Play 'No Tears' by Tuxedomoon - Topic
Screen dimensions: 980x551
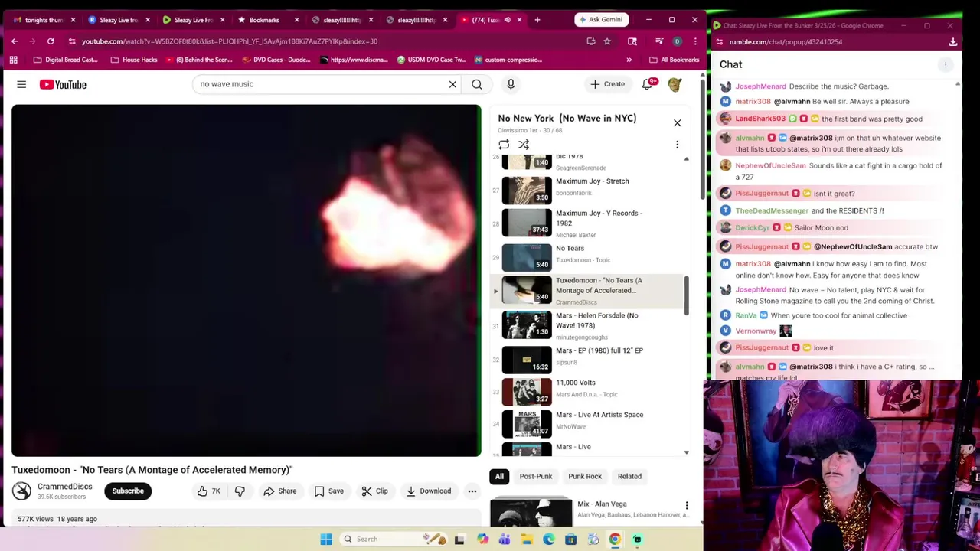click(586, 256)
